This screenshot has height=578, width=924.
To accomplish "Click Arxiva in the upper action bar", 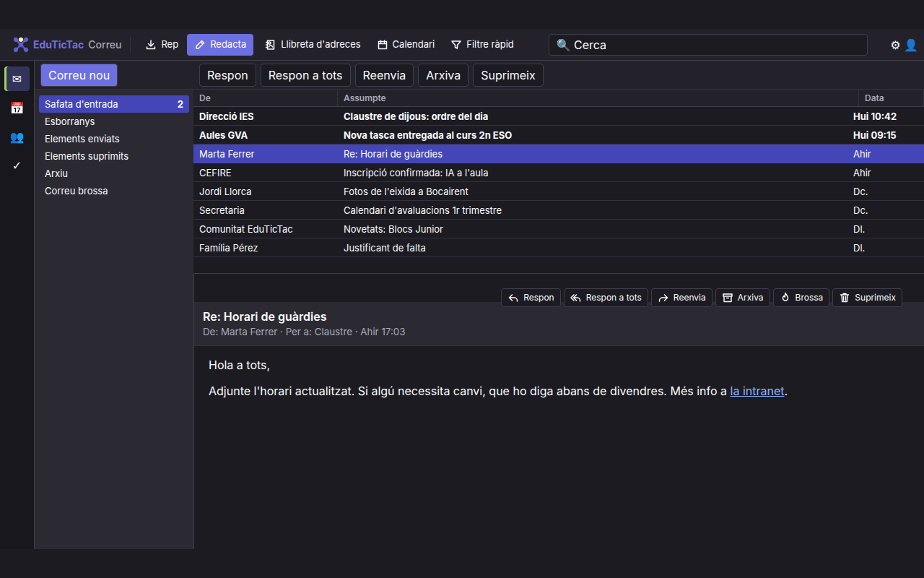I will (x=443, y=75).
